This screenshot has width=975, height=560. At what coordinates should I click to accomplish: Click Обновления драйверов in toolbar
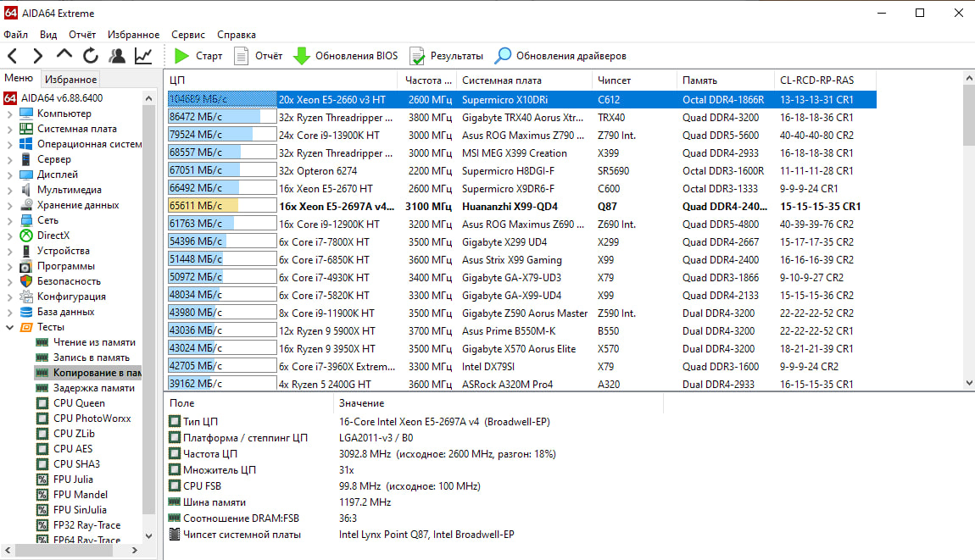[x=560, y=56]
